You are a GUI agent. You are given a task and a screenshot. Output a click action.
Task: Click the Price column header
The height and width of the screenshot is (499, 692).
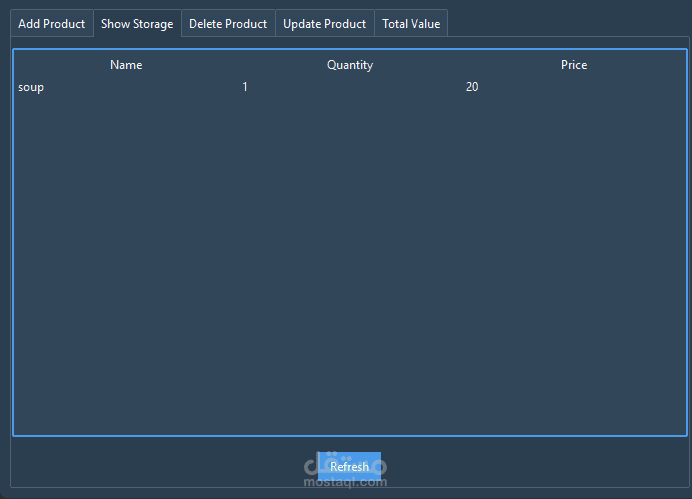click(x=574, y=65)
